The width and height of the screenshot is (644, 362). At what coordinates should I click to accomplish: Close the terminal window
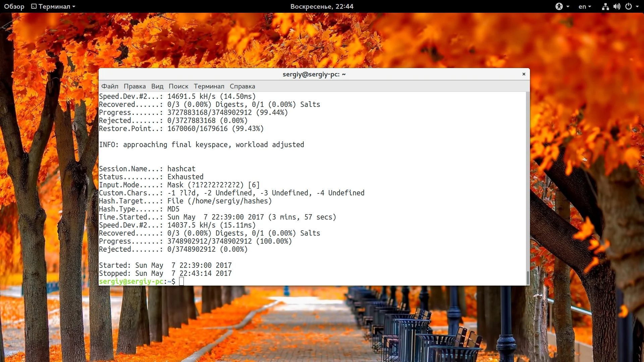click(x=524, y=74)
